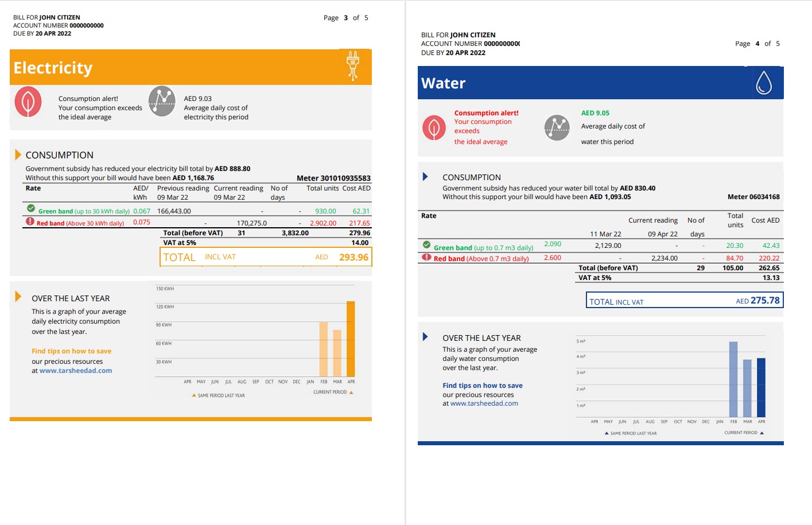Select the red leaf consumption alert icon for electricity
This screenshot has height=525, width=812.
[28, 101]
